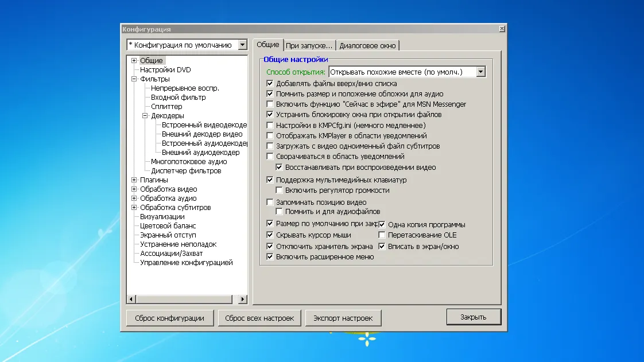
Task: Expand the Обработка видео node
Action: click(134, 189)
